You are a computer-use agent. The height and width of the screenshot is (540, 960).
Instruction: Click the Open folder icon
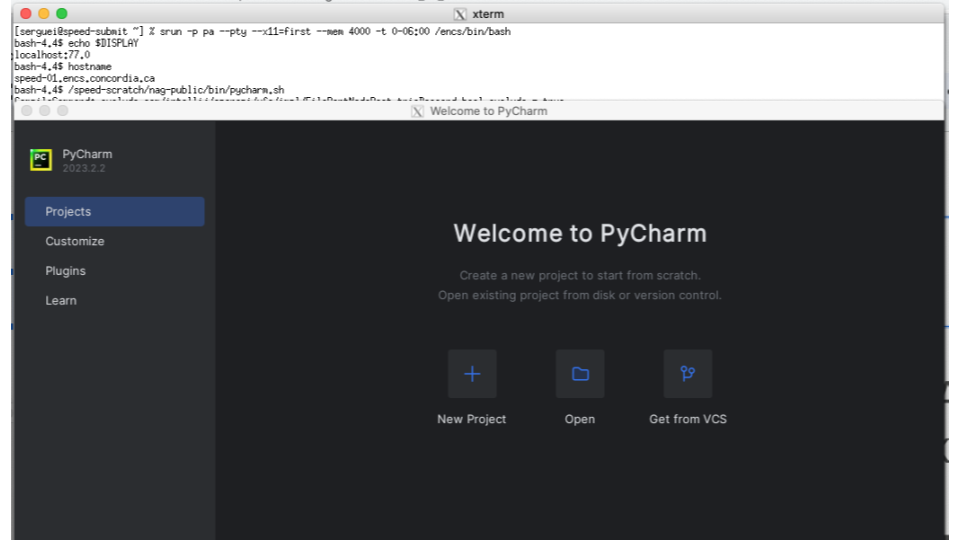[580, 374]
